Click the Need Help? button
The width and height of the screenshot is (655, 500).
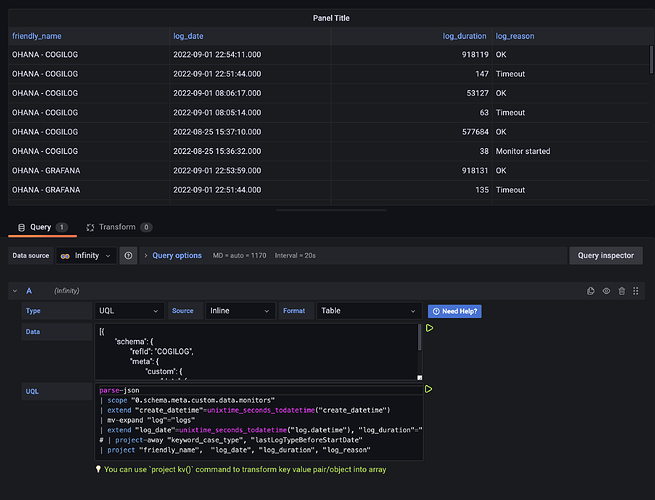point(454,311)
